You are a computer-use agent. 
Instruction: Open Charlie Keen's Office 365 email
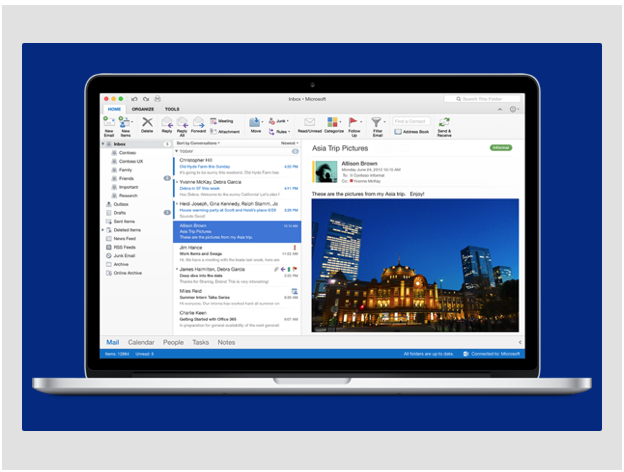tap(237, 319)
